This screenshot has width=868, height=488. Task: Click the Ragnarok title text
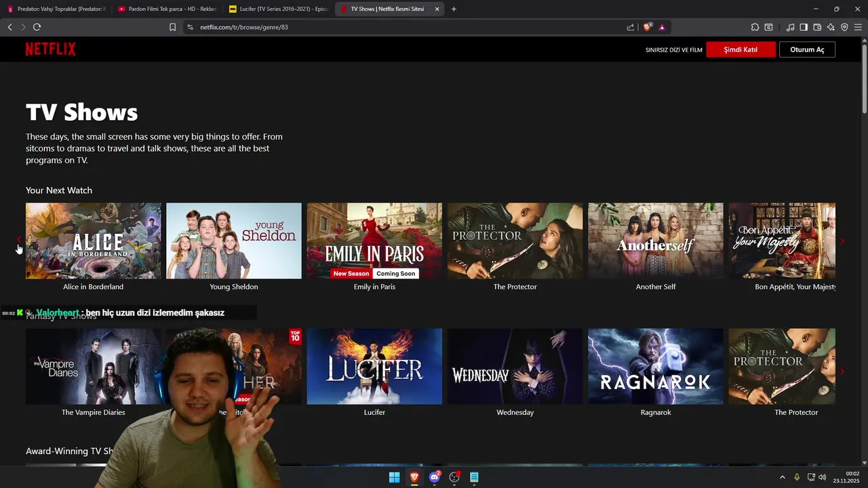tap(656, 412)
